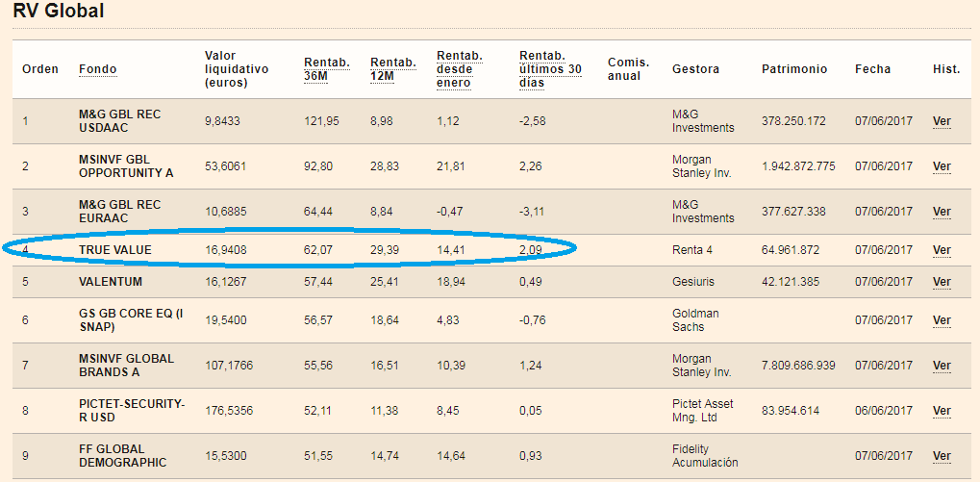Sort by Rentab. últimos 30 días header
The width and height of the screenshot is (980, 482).
551,69
